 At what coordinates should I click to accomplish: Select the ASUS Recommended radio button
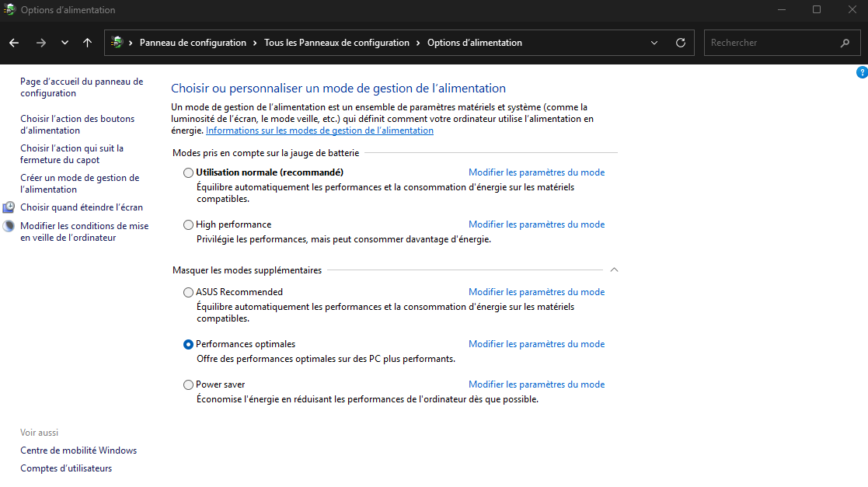(x=188, y=292)
